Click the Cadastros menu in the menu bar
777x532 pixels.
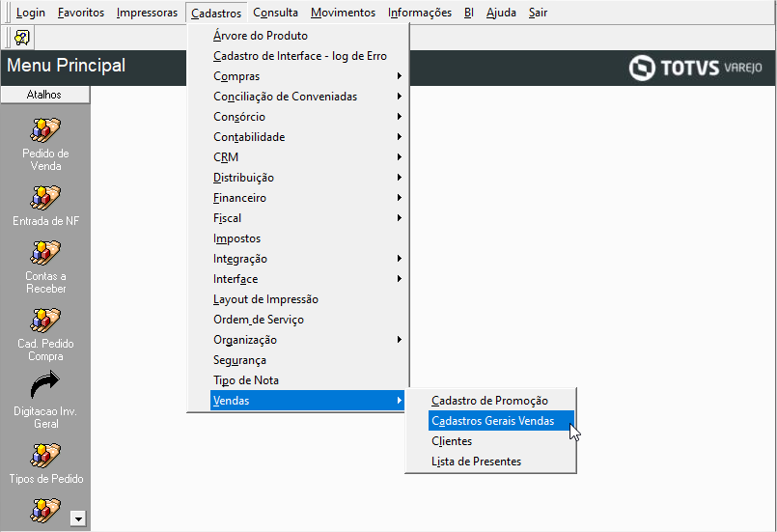pyautogui.click(x=216, y=13)
